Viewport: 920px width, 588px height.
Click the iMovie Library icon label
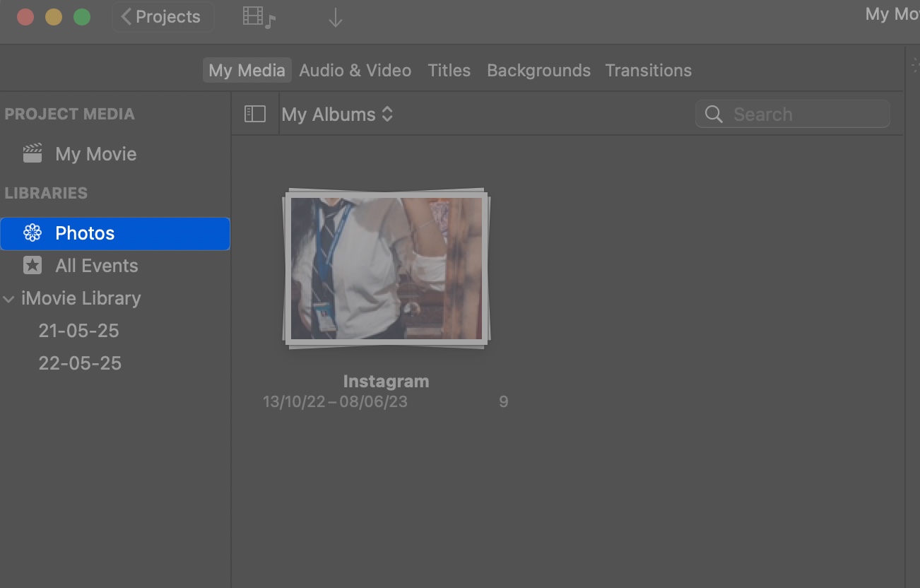(81, 298)
